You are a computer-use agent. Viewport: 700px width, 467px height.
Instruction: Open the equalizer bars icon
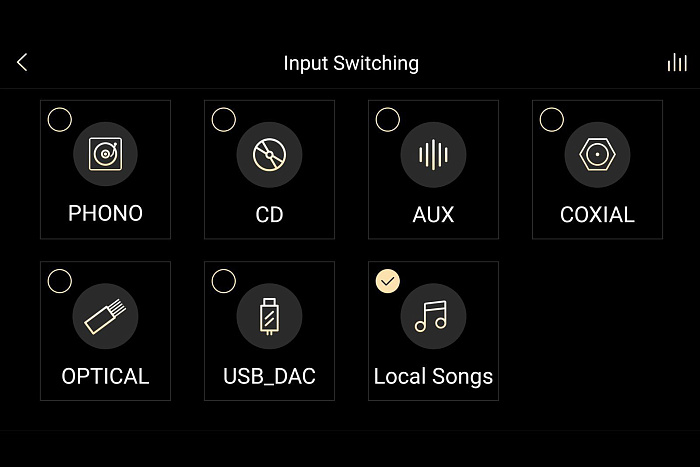[677, 63]
